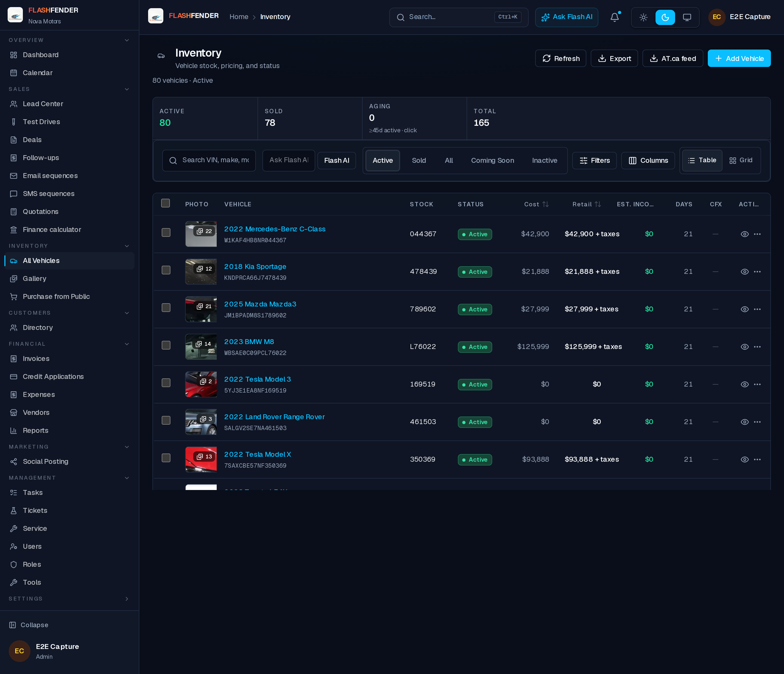Check the 2025 Mazda Mazda3 row checkbox
Image resolution: width=784 pixels, height=674 pixels.
(166, 308)
